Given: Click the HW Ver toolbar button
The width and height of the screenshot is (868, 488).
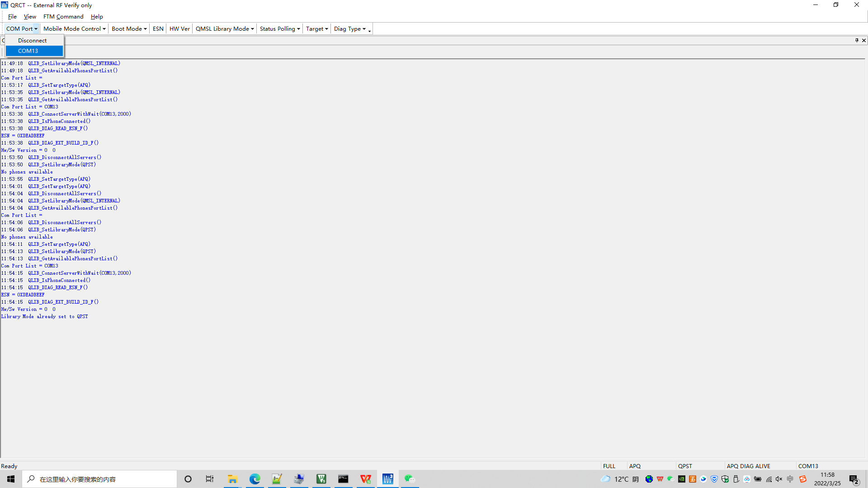Looking at the screenshot, I should point(179,29).
